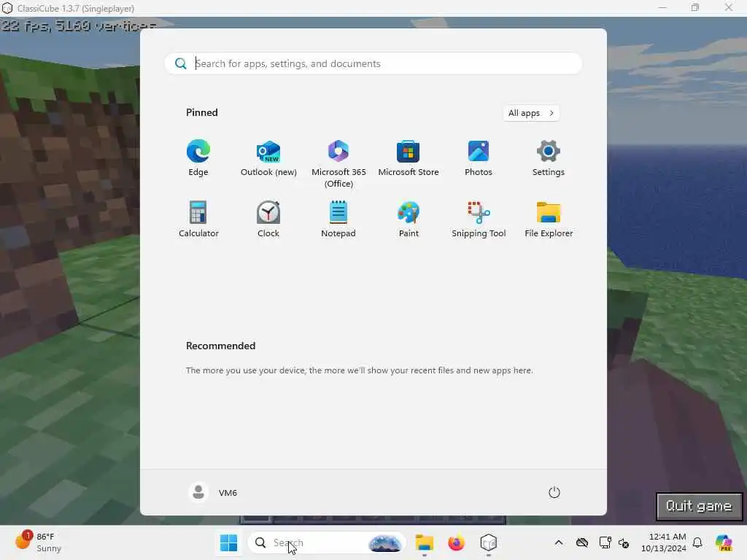Image resolution: width=747 pixels, height=560 pixels.
Task: Open File Explorer from pinned apps
Action: coord(549,219)
